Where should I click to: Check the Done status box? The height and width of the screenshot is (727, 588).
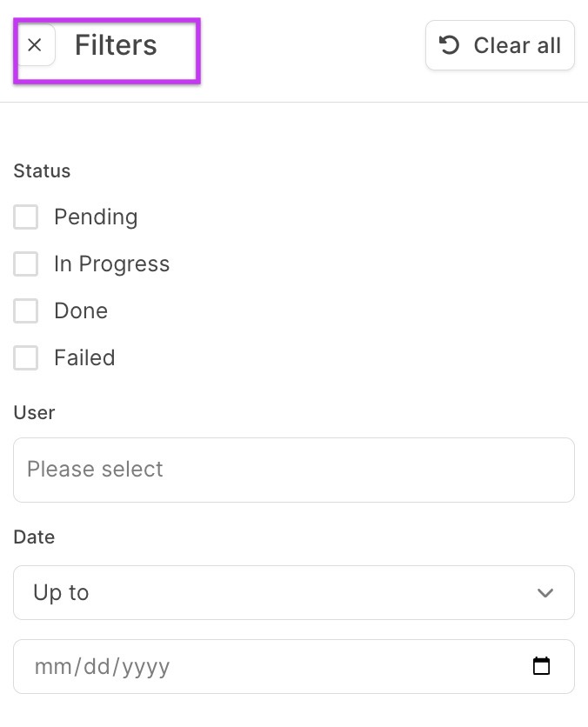point(26,311)
